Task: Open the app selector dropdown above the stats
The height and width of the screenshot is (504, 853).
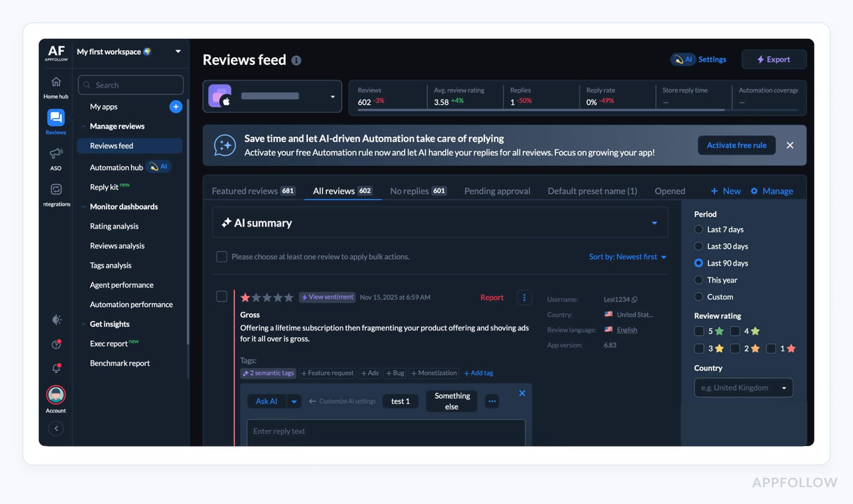Action: click(x=332, y=96)
